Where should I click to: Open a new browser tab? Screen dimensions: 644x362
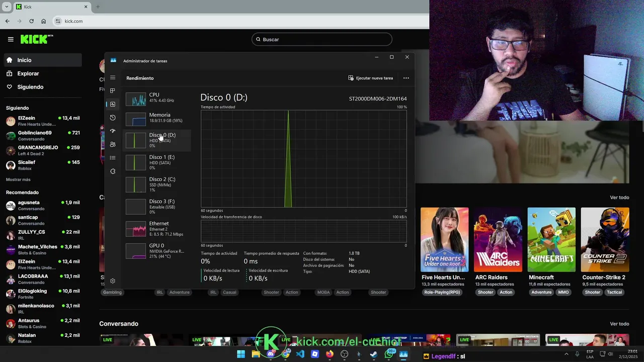tap(98, 7)
